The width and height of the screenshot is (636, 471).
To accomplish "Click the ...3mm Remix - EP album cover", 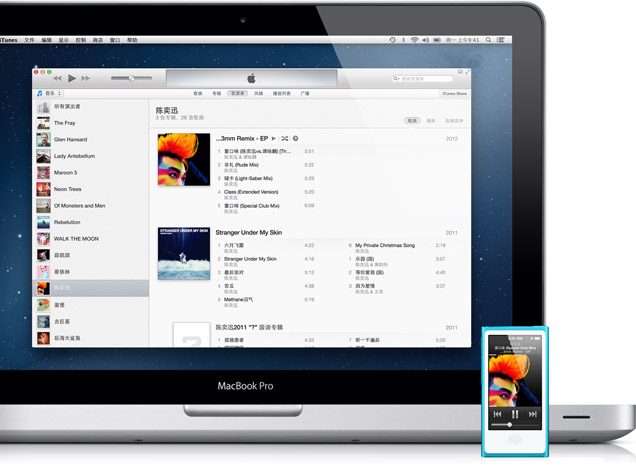I will (184, 159).
